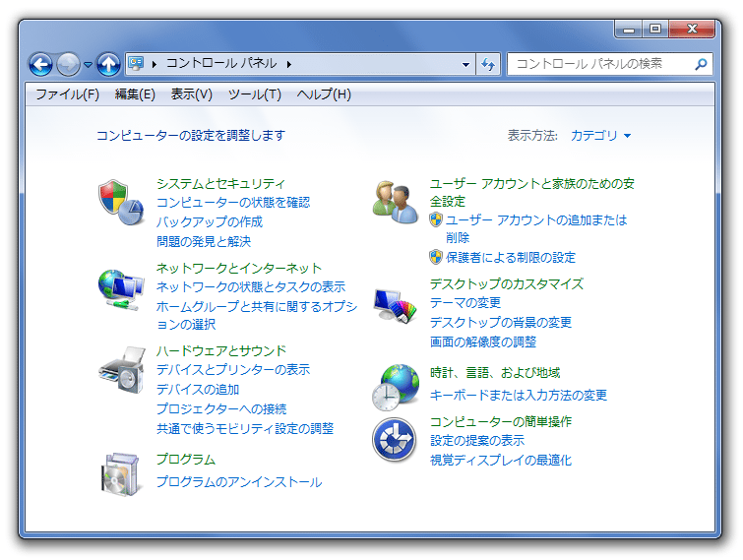Open ネットワークとインターネット category
The height and width of the screenshot is (560, 743).
(239, 268)
